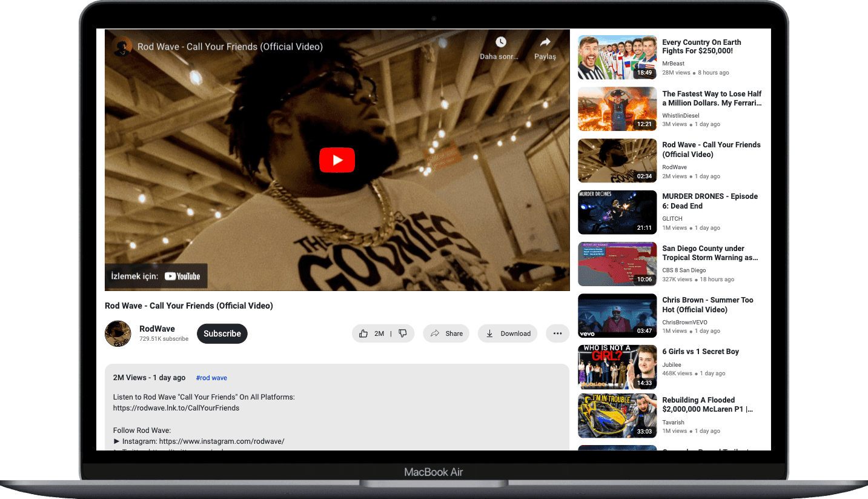Like the video with the thumbs up icon
The height and width of the screenshot is (499, 868).
pos(363,333)
